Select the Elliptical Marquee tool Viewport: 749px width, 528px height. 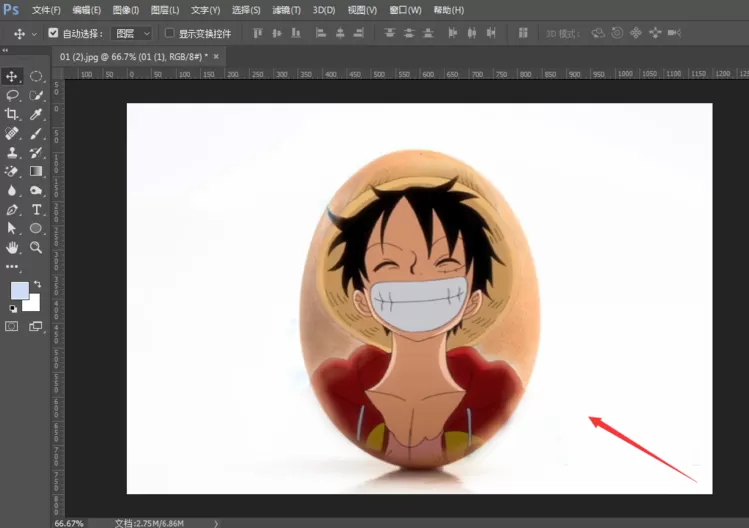36,76
